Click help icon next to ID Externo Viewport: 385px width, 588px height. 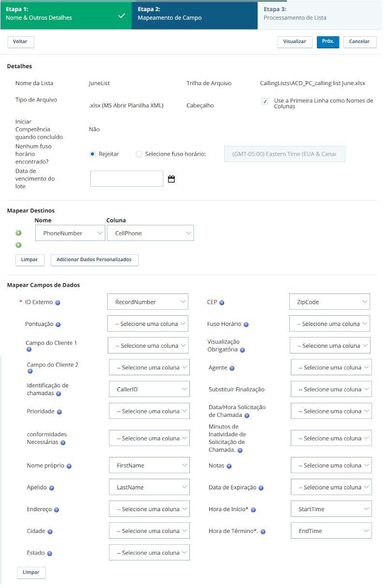pos(57,303)
